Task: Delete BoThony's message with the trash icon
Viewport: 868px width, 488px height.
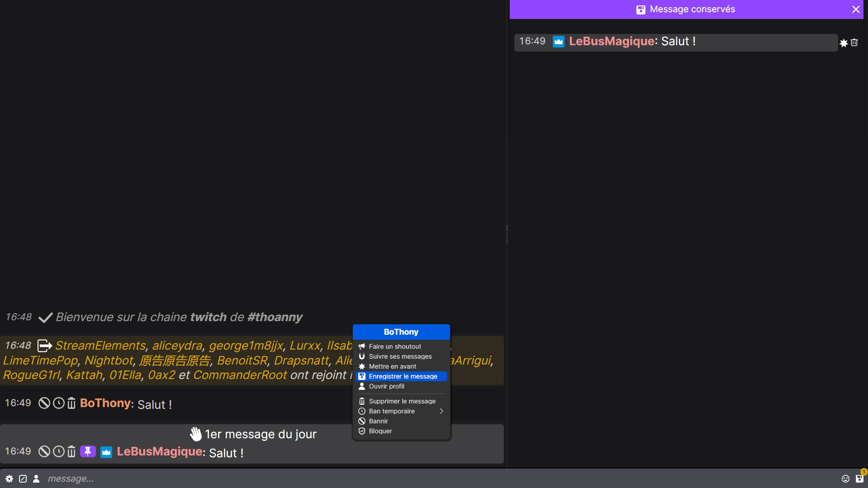Action: coord(71,403)
